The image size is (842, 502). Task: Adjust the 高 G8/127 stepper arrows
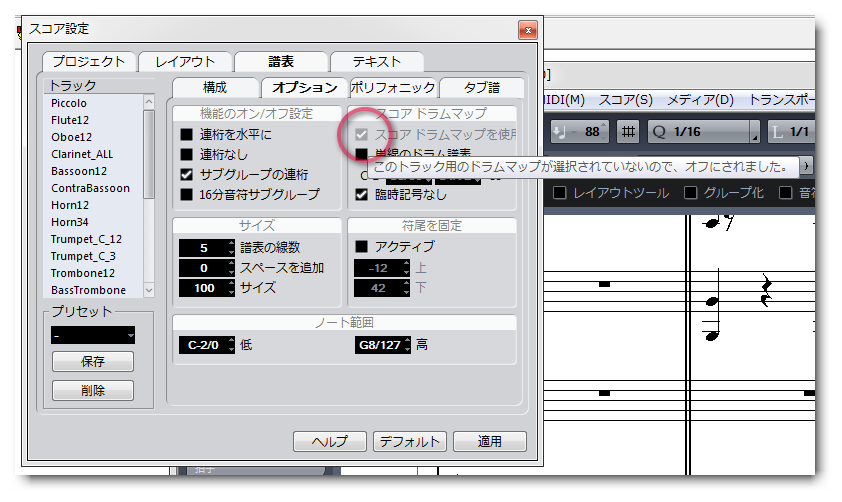tap(408, 345)
